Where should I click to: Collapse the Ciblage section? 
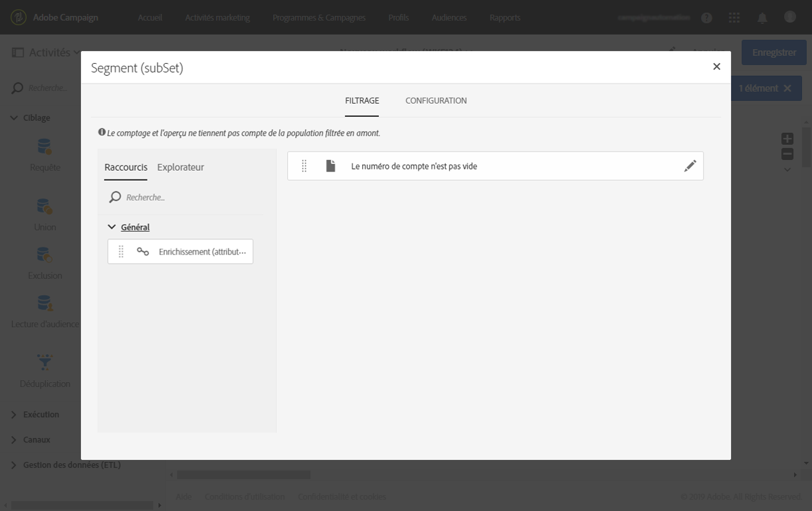click(x=14, y=118)
